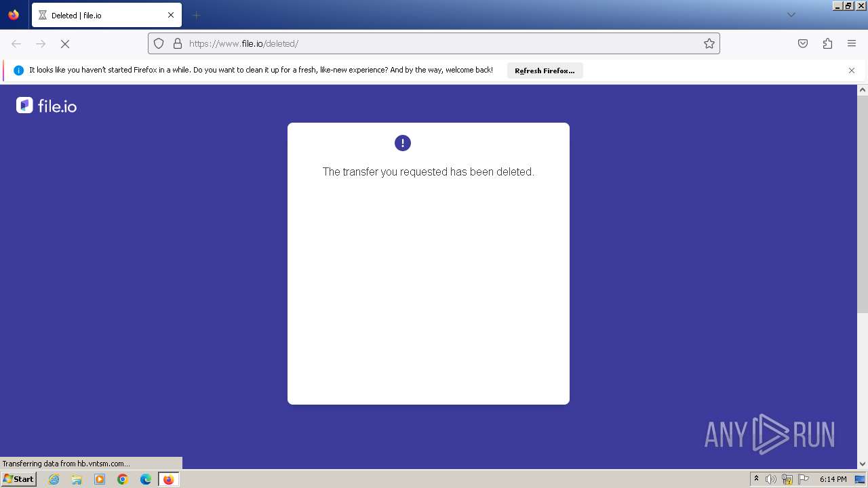Minimize the Firefox window

click(837, 5)
